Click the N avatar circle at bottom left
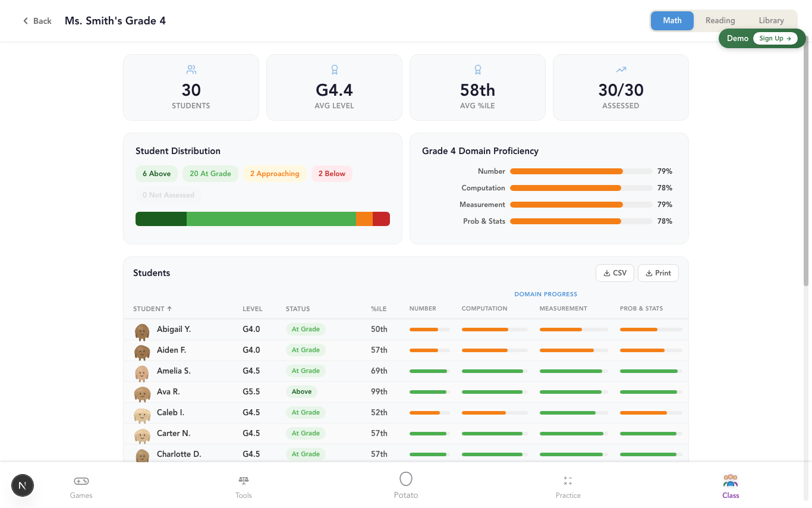812x508 pixels. 23,485
